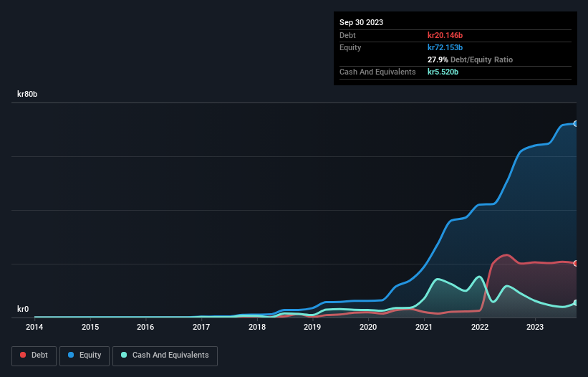
Task: Click the 2016 x-axis label
Action: (145, 327)
